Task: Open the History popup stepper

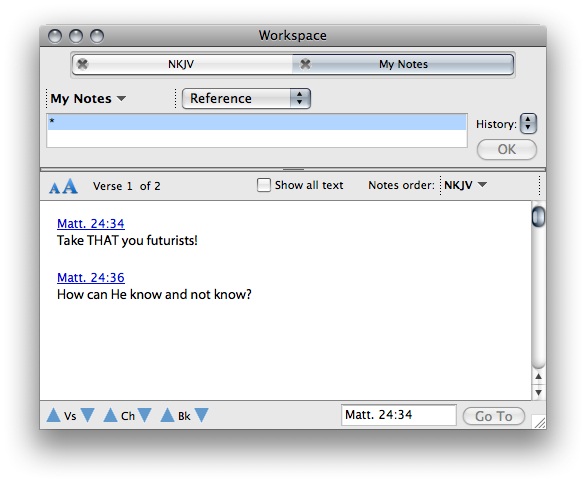Action: coord(528,124)
